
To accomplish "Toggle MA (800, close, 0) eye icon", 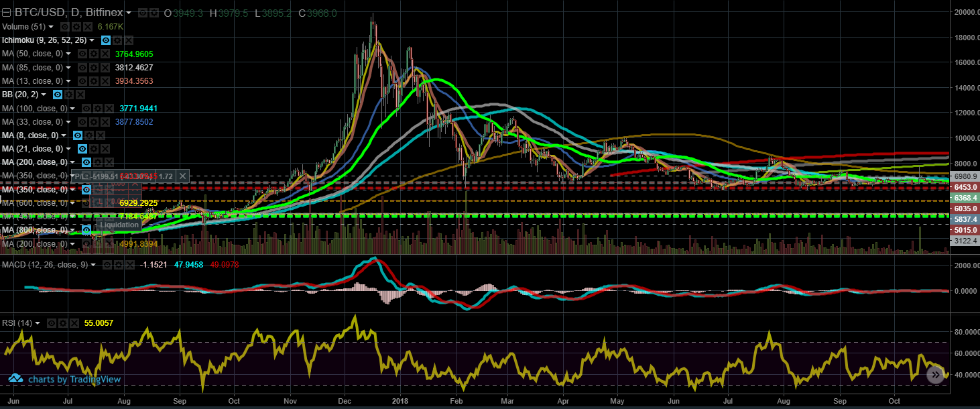I will pyautogui.click(x=86, y=231).
